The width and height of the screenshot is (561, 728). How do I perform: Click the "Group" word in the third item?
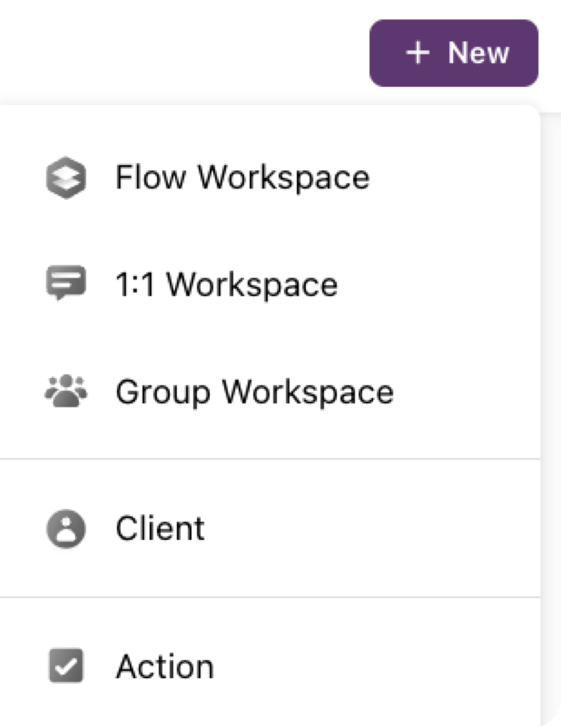coord(163,393)
